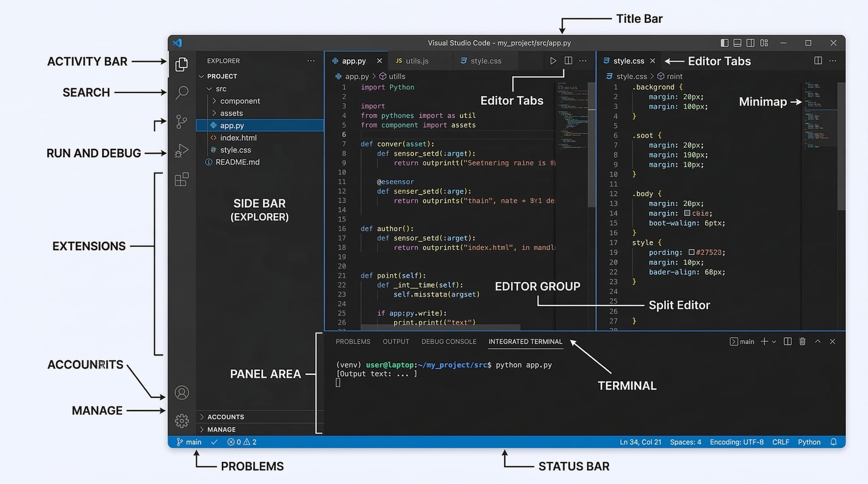868x484 pixels.
Task: Switch to the utils.js editor tab
Action: pos(417,61)
